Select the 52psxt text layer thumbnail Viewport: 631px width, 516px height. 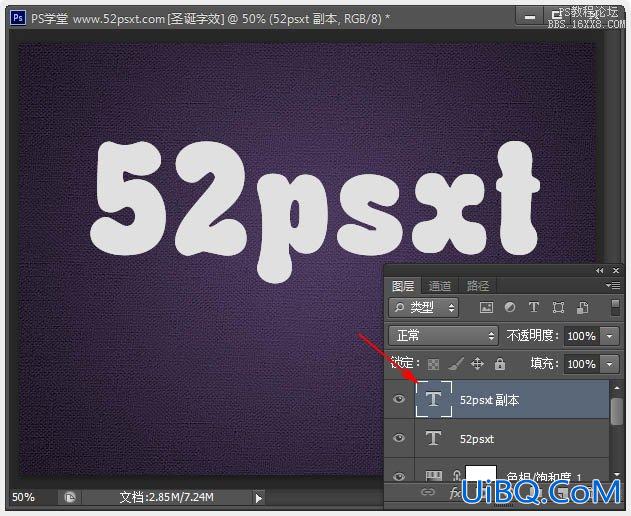point(433,438)
